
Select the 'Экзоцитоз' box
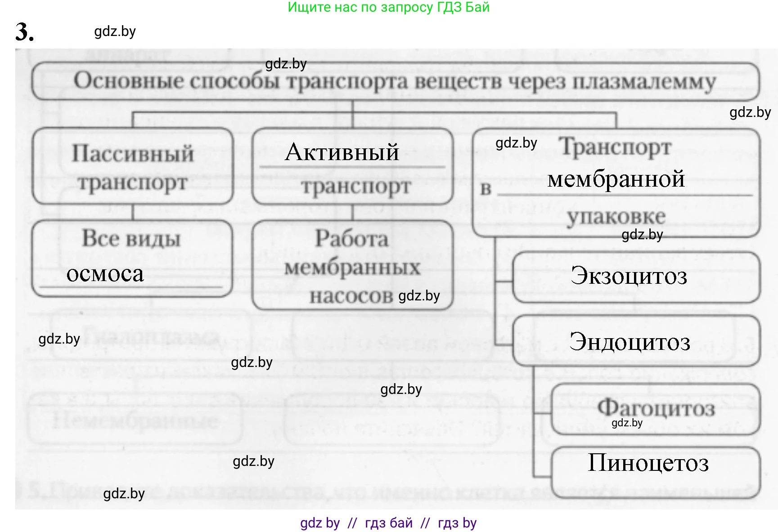635,277
